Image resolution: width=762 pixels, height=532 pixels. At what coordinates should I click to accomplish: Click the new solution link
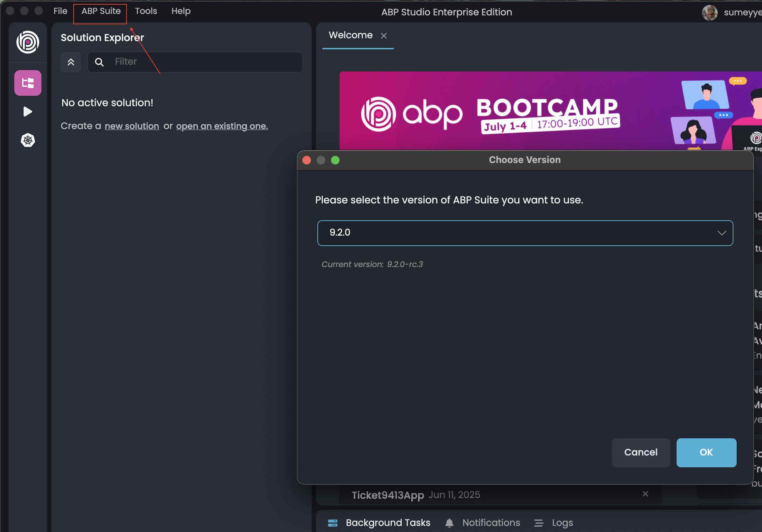[x=132, y=126]
